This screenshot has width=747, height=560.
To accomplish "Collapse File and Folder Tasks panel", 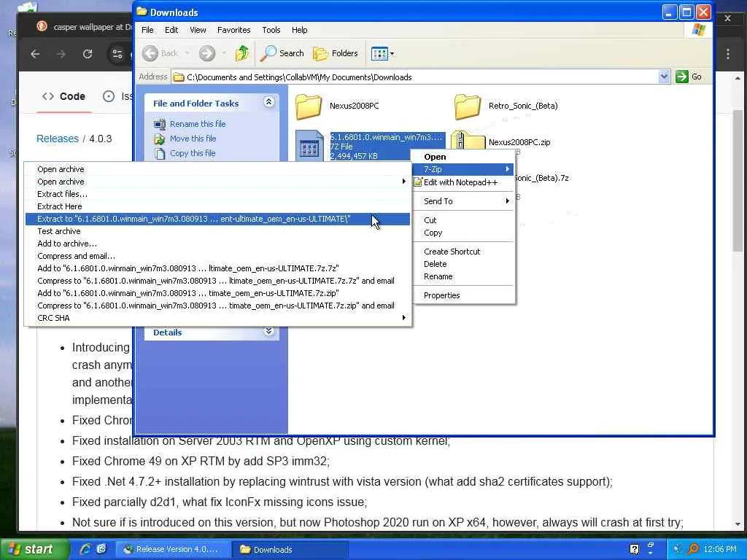I will pos(268,102).
